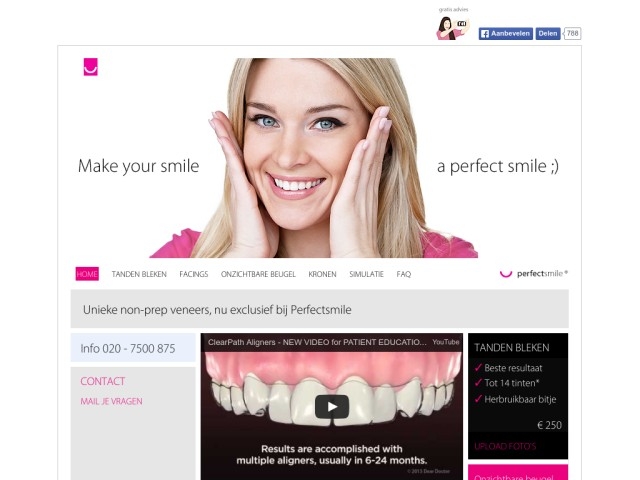The image size is (640, 480).
Task: Click the pink smiley logo icon
Action: pos(90,68)
